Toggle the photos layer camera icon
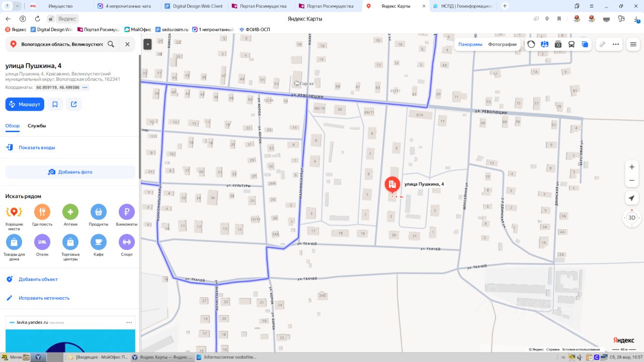Image resolution: width=644 pixels, height=362 pixels. [558, 44]
